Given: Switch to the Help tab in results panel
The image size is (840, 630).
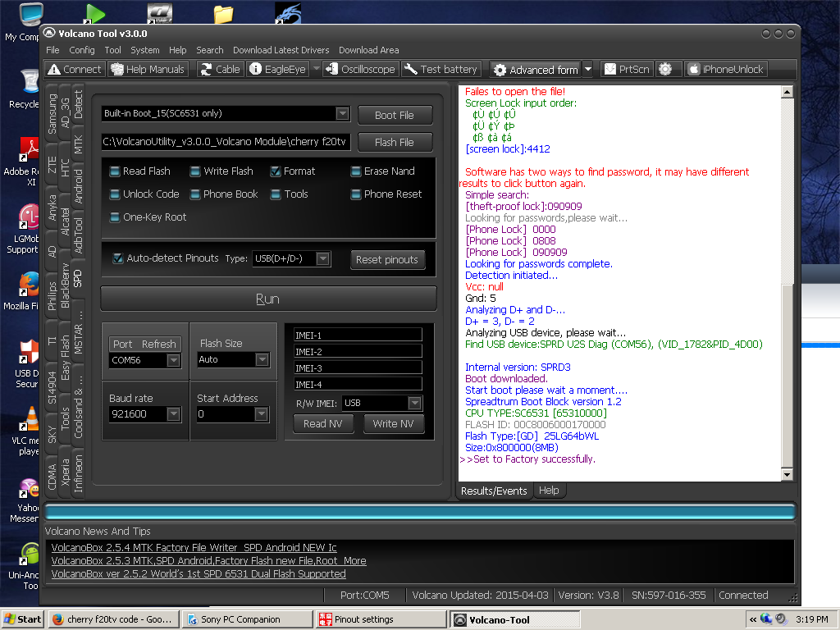Looking at the screenshot, I should (x=549, y=491).
